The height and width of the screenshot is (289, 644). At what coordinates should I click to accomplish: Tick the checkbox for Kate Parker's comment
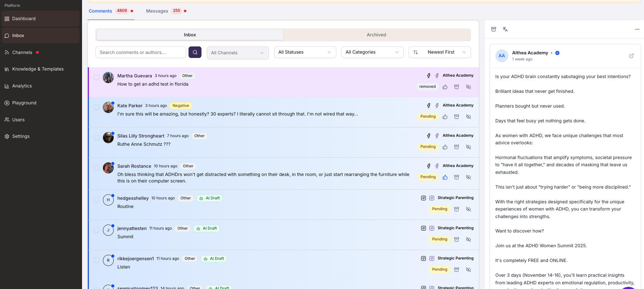[96, 107]
